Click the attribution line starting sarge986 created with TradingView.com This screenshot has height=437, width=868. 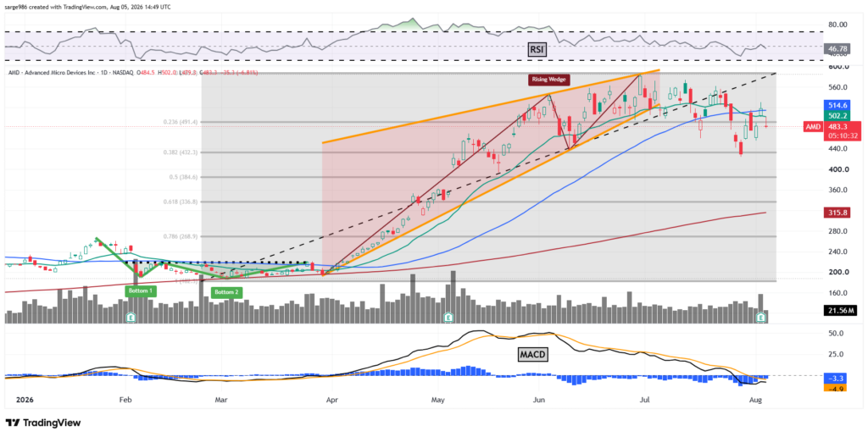point(87,7)
